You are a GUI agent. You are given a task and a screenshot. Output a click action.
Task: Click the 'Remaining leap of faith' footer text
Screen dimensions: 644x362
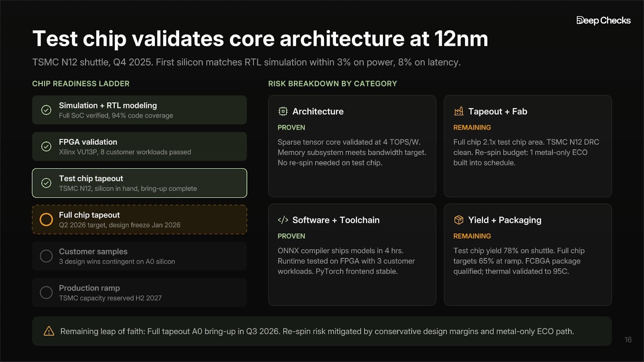tap(317, 331)
